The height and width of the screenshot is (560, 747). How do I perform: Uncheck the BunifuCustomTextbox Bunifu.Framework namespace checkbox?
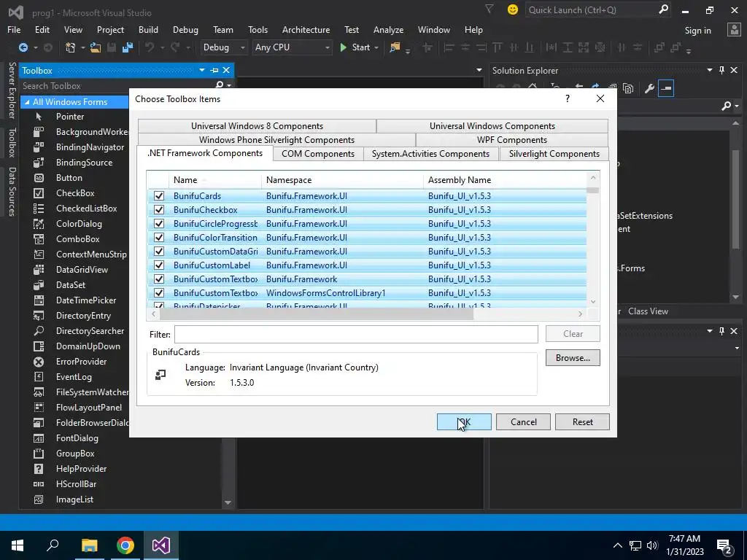coord(158,279)
